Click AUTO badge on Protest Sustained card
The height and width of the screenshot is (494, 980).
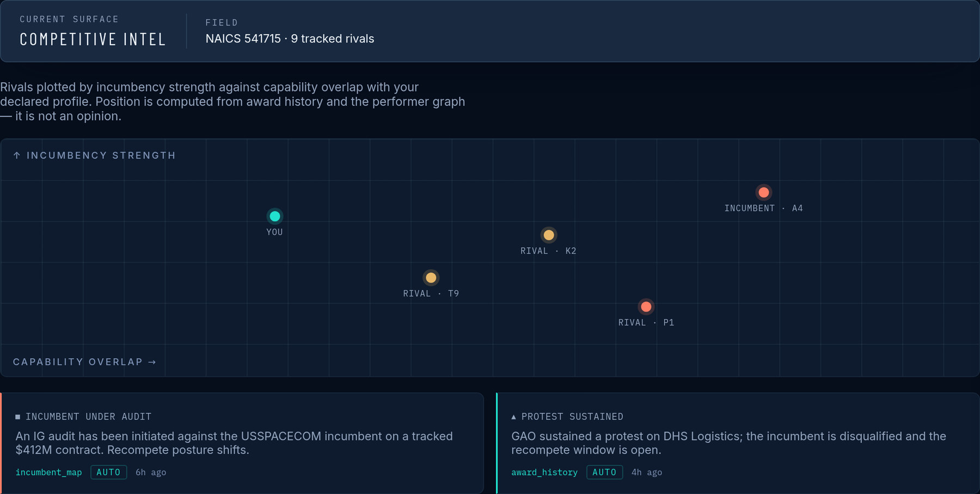pos(604,472)
